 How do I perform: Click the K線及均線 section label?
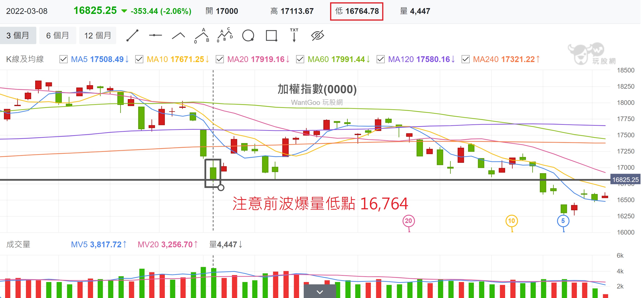(x=25, y=60)
